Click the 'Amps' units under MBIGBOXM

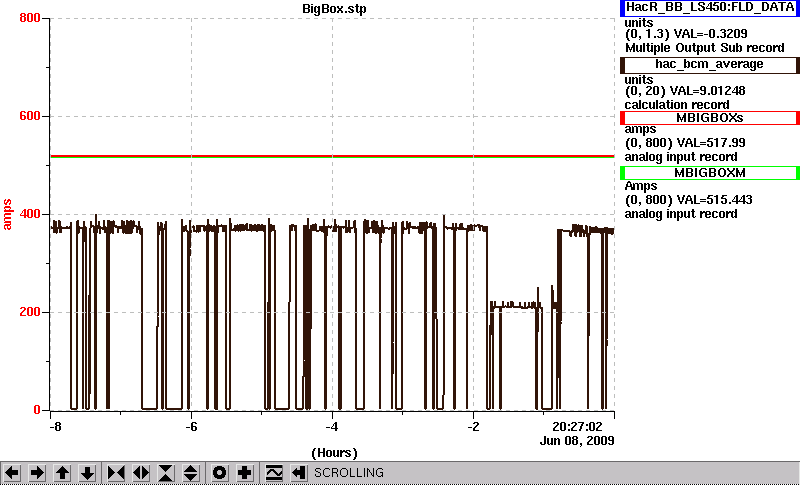pyautogui.click(x=641, y=186)
